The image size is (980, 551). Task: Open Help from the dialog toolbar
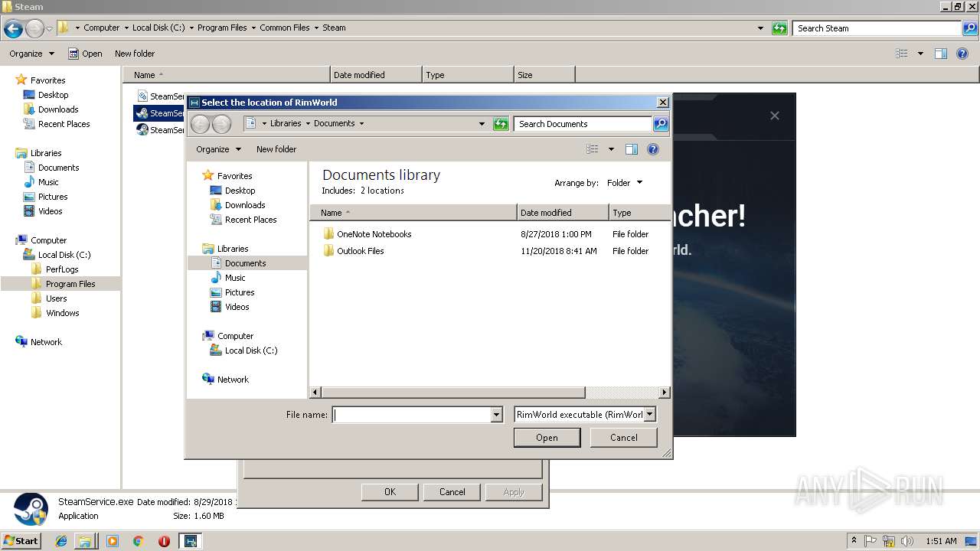(653, 149)
